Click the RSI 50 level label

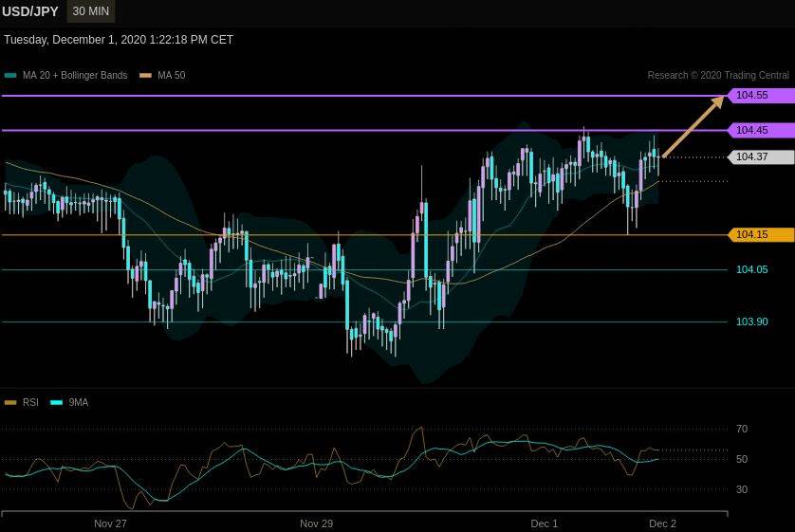[x=742, y=459]
